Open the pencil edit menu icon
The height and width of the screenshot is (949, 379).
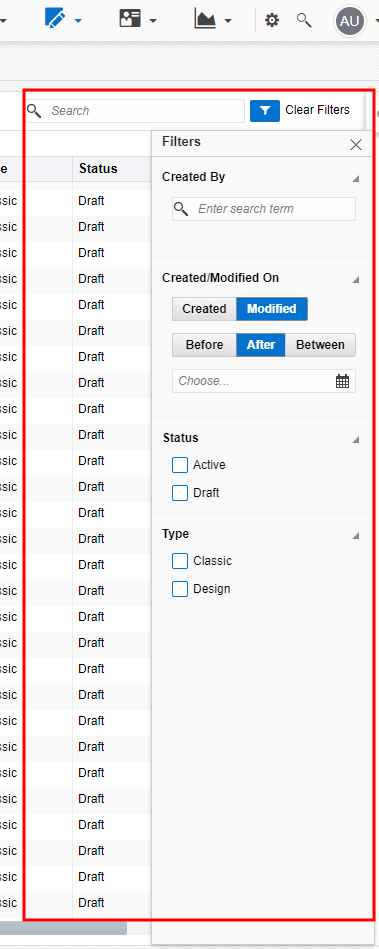tap(54, 18)
